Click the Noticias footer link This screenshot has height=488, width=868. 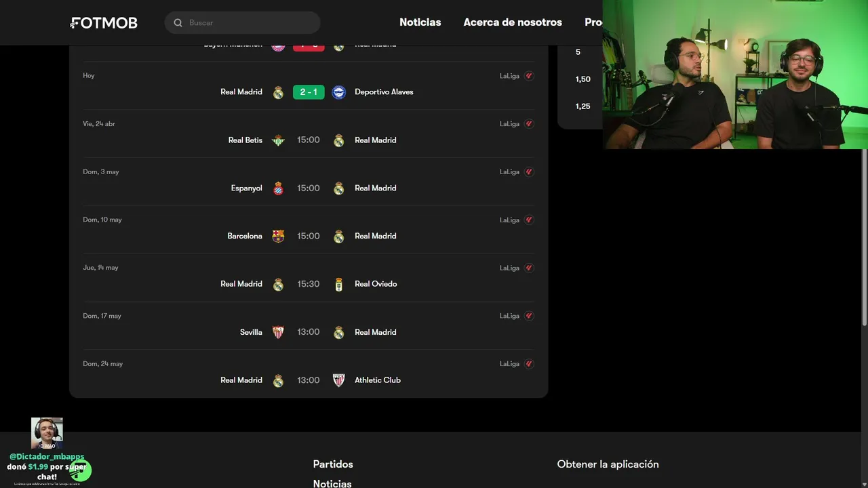click(332, 483)
